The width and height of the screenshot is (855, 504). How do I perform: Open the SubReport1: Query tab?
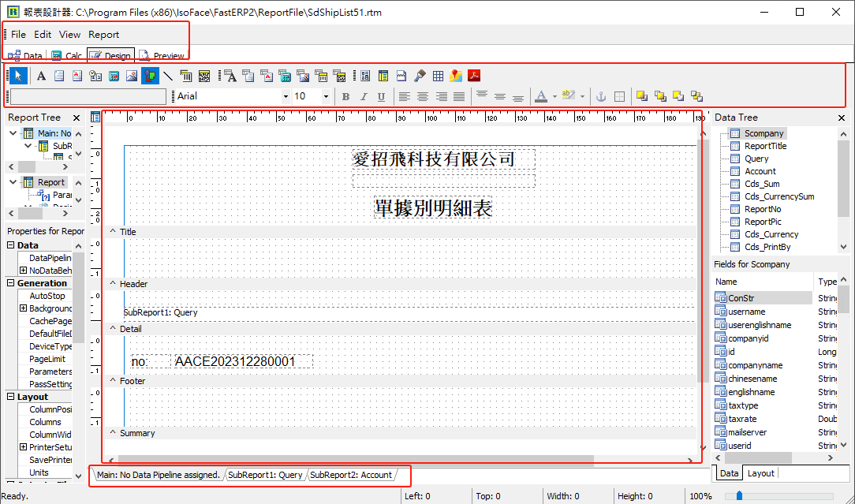point(265,475)
